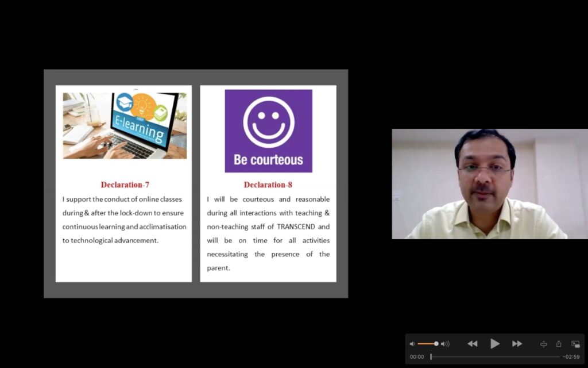Viewport: 588px width, 368px height.
Task: Open the share menu icon
Action: (559, 344)
